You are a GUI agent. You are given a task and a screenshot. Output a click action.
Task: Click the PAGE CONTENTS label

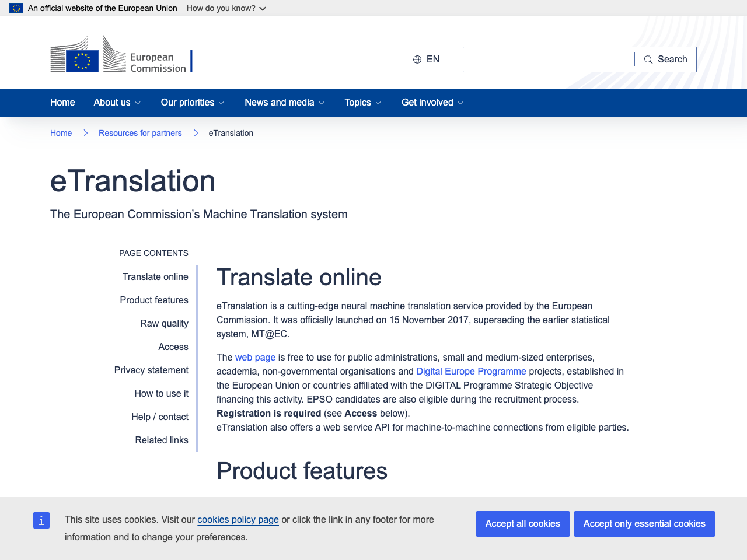coord(153,253)
